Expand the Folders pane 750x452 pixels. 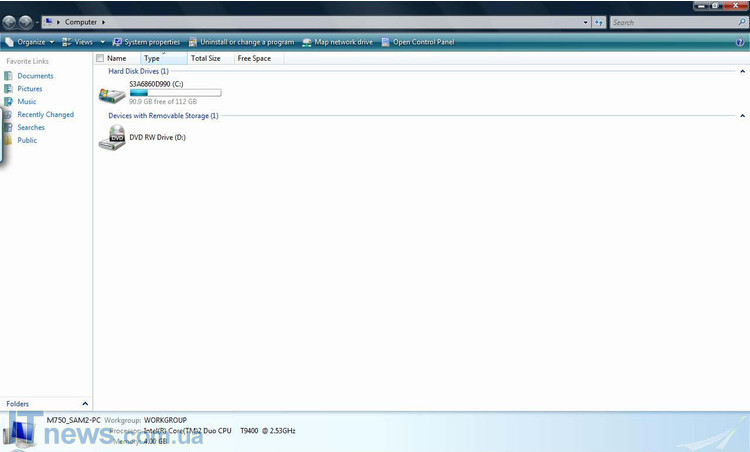click(84, 404)
